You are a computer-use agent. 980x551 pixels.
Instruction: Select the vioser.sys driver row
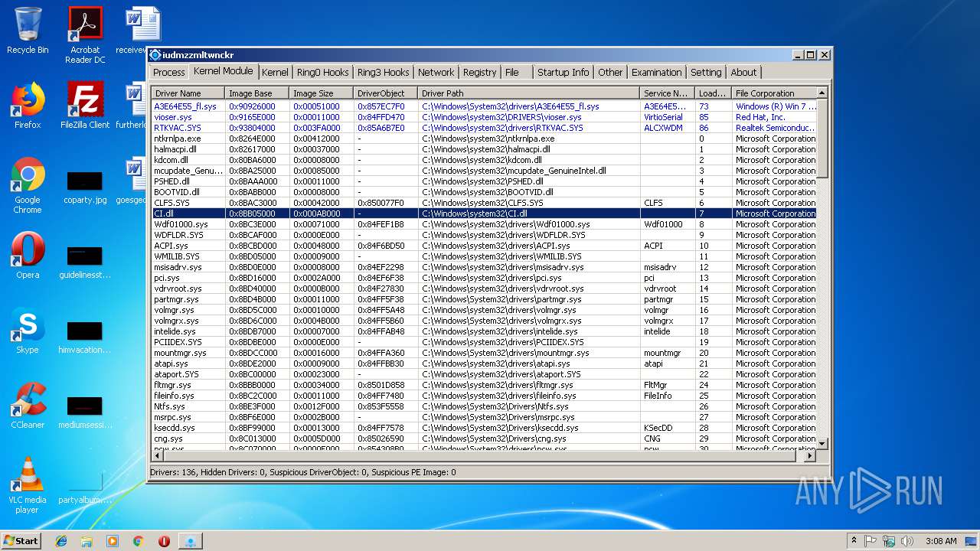click(x=484, y=117)
